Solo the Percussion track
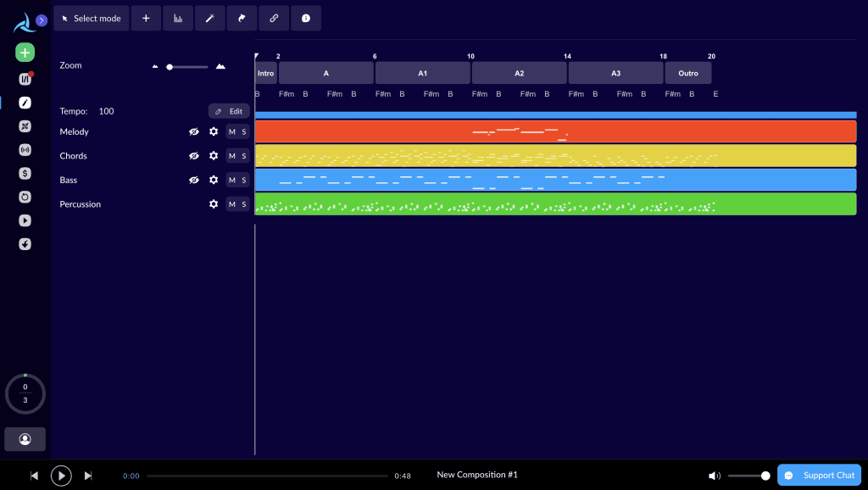Viewport: 868px width, 490px height. [x=244, y=204]
